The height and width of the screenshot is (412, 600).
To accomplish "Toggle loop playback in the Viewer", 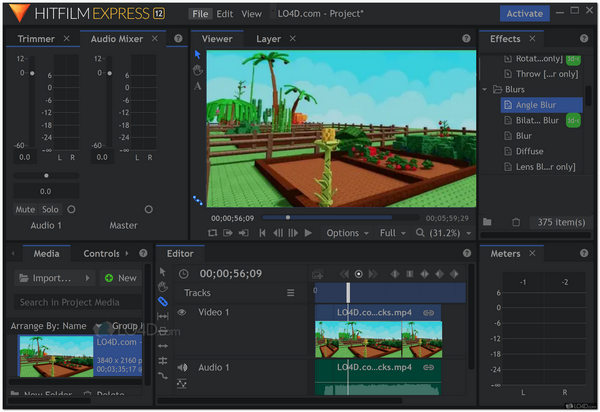I will point(212,233).
